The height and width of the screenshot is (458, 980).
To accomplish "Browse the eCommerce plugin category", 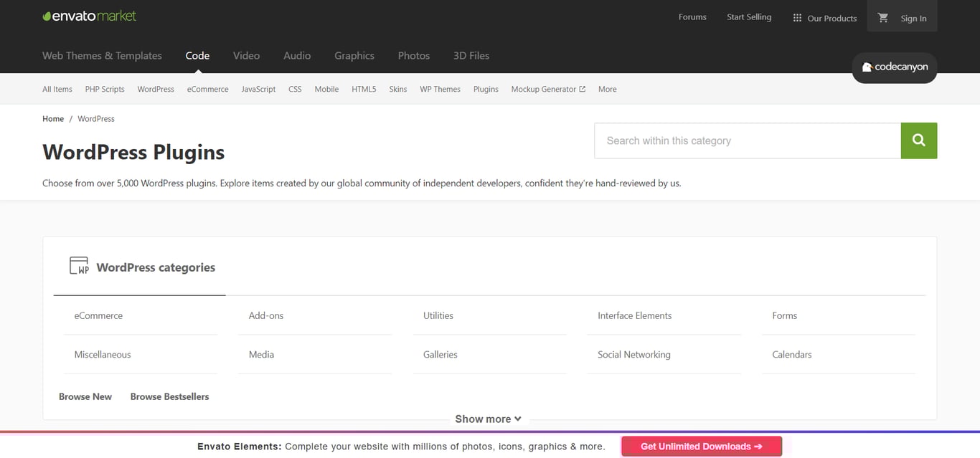I will [x=98, y=315].
